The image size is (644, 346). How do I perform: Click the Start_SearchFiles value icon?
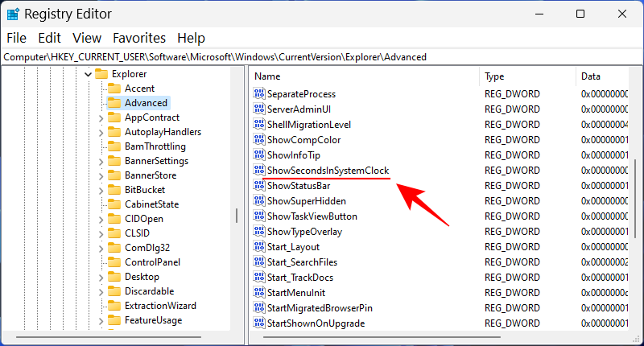(258, 262)
